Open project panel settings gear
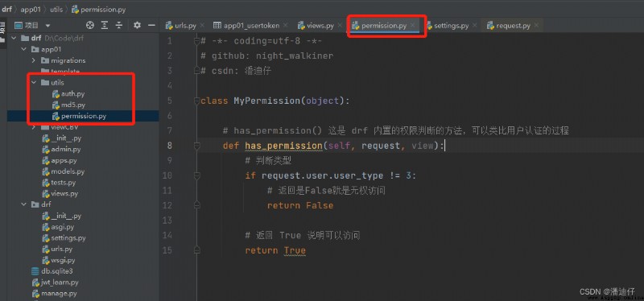This screenshot has height=301, width=644. click(137, 26)
